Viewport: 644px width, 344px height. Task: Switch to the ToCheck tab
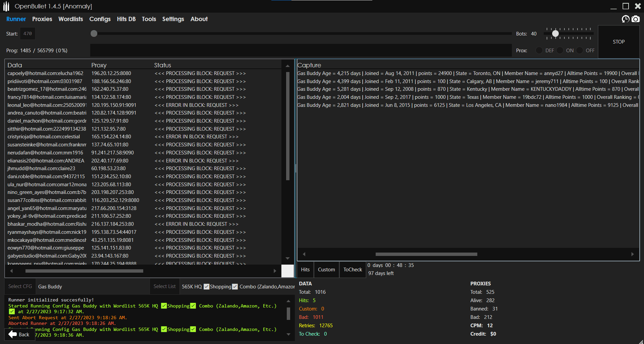[353, 270]
